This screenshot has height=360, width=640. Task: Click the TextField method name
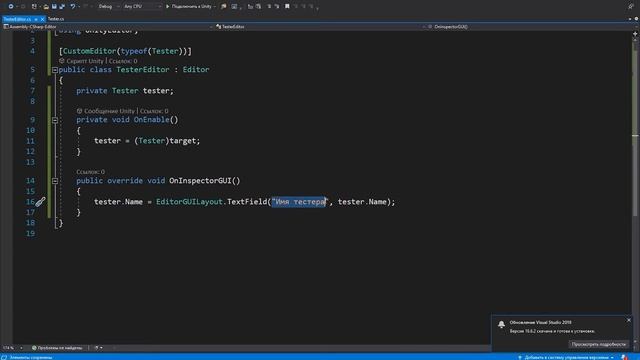[x=247, y=202]
